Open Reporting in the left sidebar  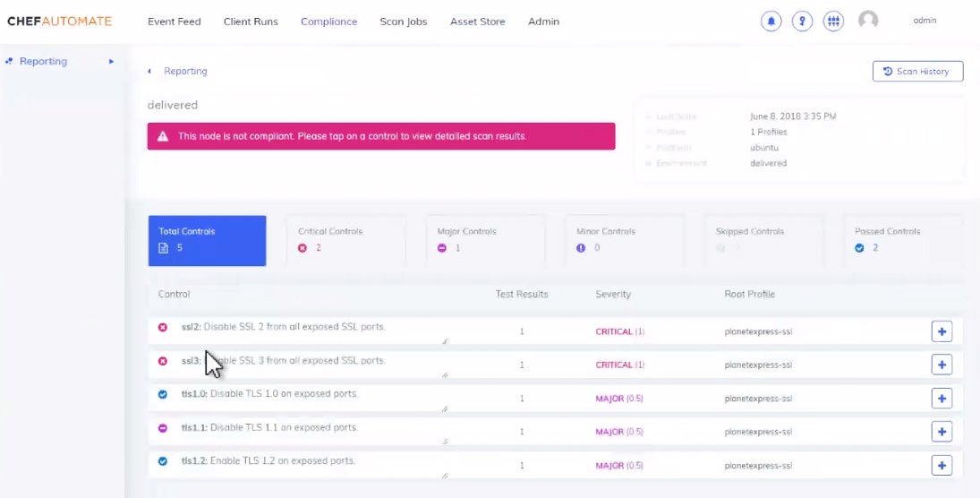point(43,61)
